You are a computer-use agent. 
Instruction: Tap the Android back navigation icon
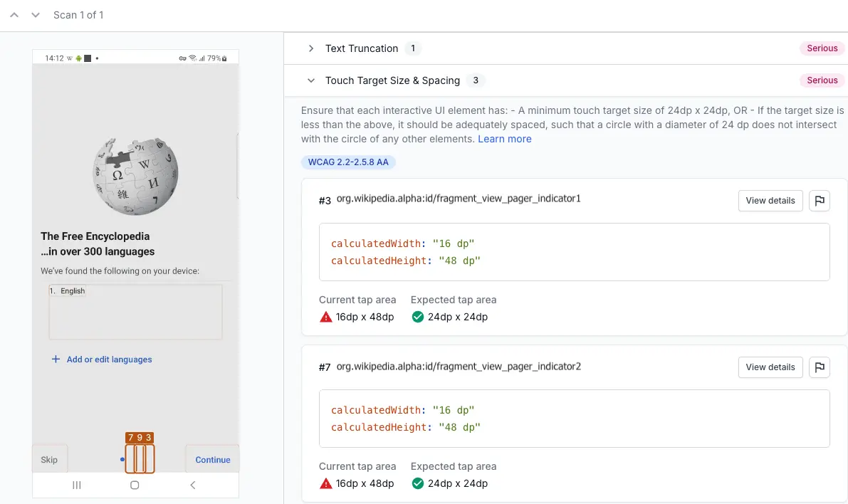tap(192, 485)
